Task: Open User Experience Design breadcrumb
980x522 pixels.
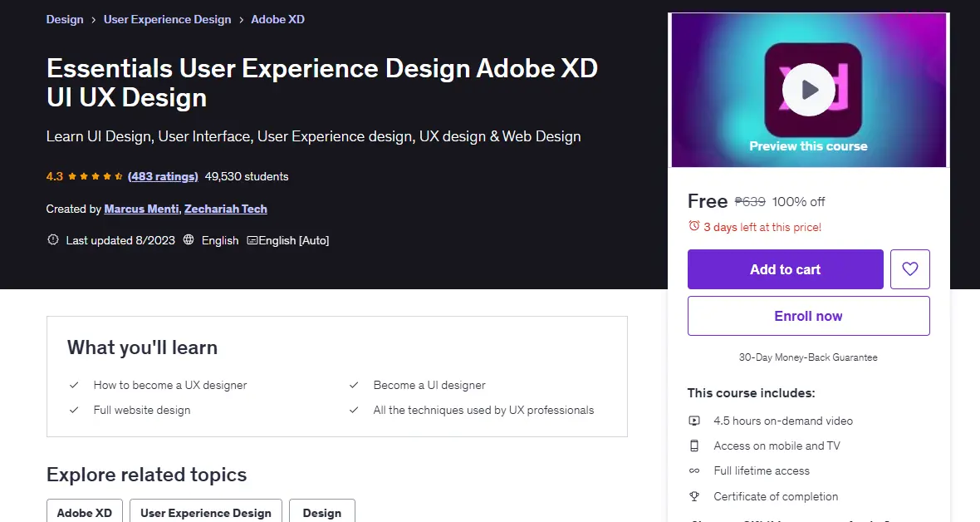Action: [x=167, y=19]
